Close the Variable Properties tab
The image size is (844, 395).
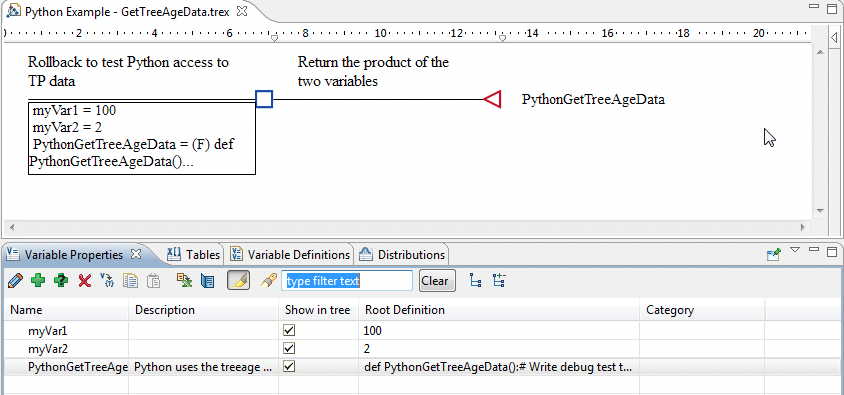click(136, 254)
